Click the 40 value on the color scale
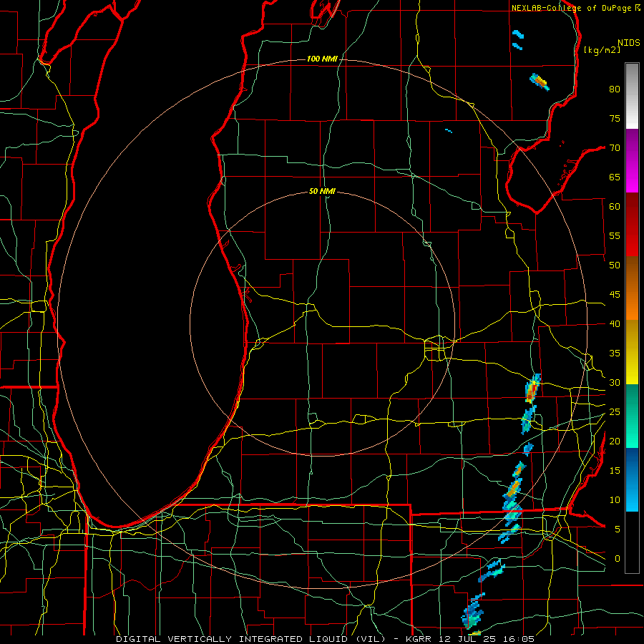Viewport: 644px width, 644px height. 615,324
